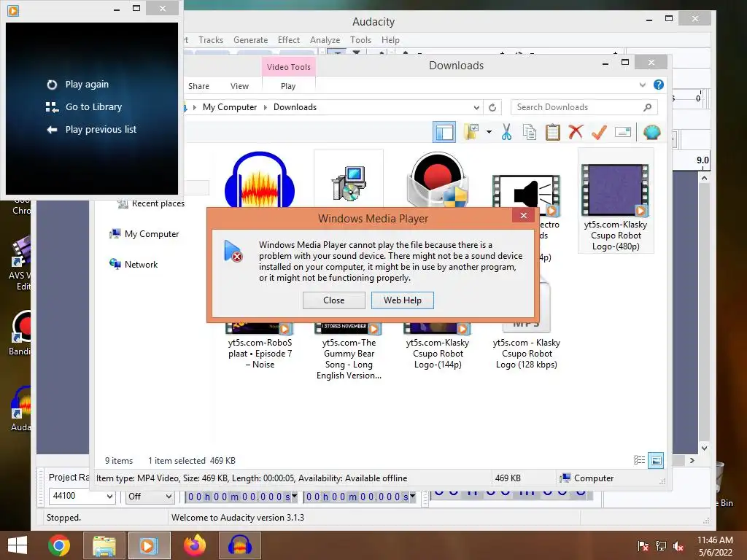Click the folder options icon in Downloads toolbar
The height and width of the screenshot is (560, 747).
coord(472,132)
